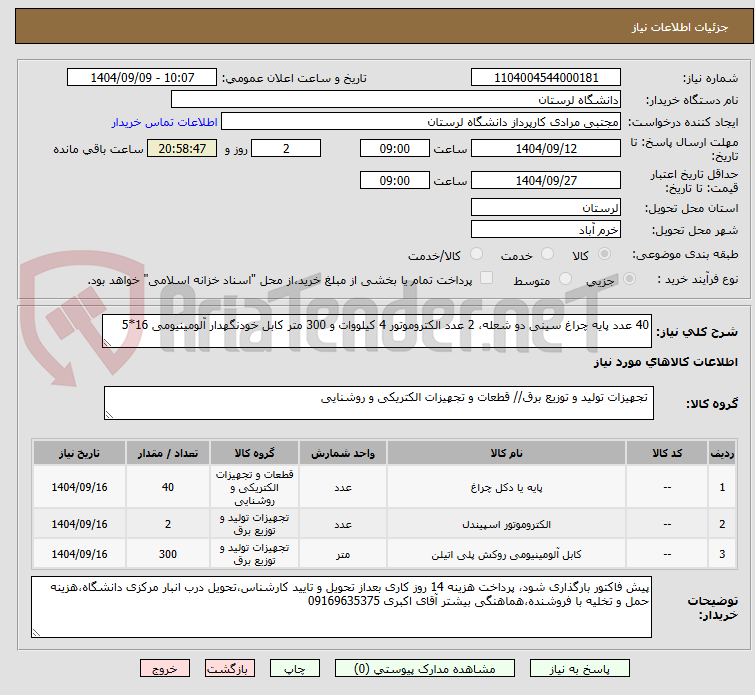Screen dimensions: 755x695
Task: Click the response deadline date 1404/09/12 field
Action: click(x=545, y=148)
